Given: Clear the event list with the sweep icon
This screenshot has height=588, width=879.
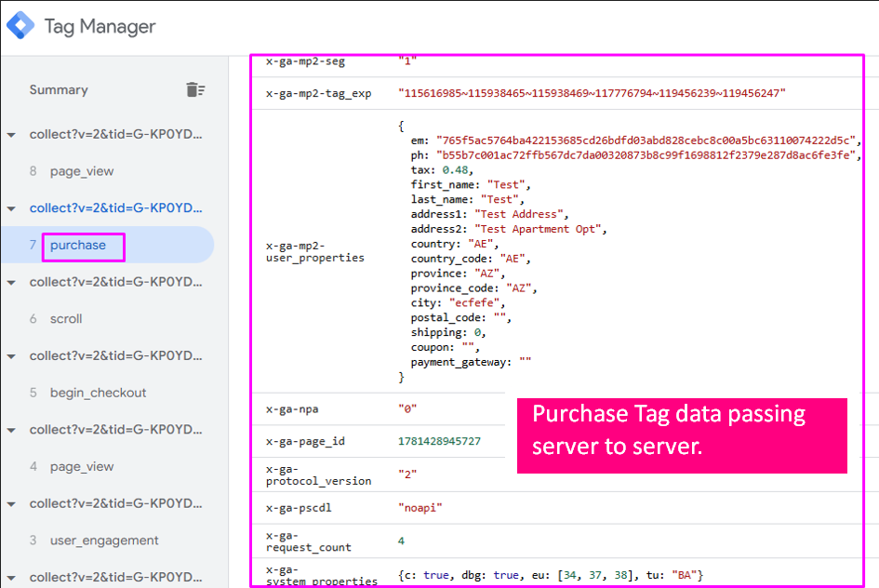Looking at the screenshot, I should (195, 89).
